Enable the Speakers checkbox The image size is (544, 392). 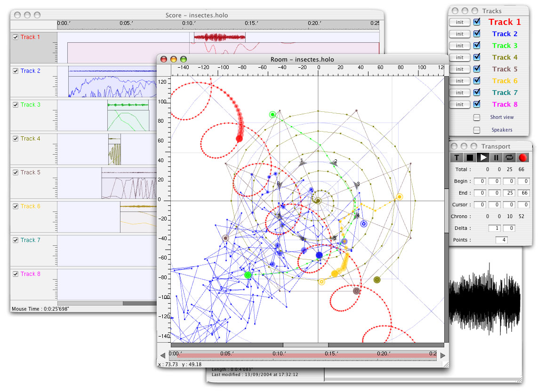click(477, 130)
